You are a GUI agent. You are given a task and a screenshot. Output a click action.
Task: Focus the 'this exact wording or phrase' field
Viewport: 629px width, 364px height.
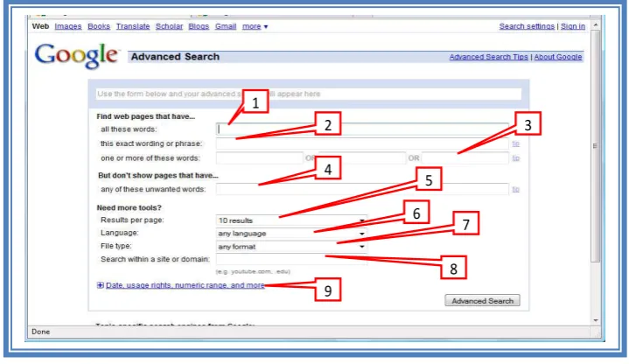point(362,143)
